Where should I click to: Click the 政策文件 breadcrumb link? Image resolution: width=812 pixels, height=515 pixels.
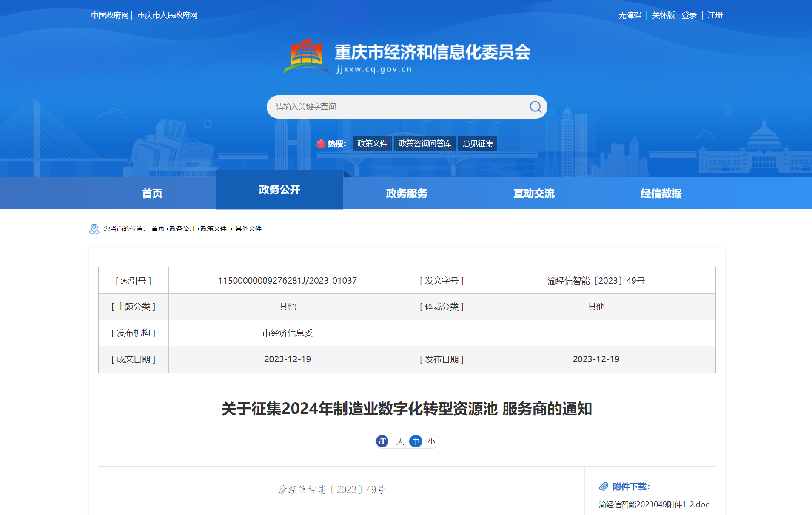click(x=214, y=229)
